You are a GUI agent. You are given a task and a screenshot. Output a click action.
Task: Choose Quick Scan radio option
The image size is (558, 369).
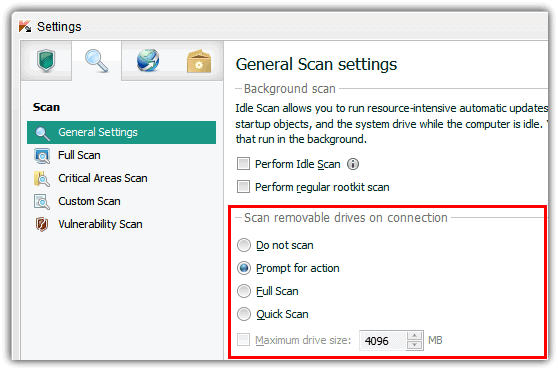[244, 314]
